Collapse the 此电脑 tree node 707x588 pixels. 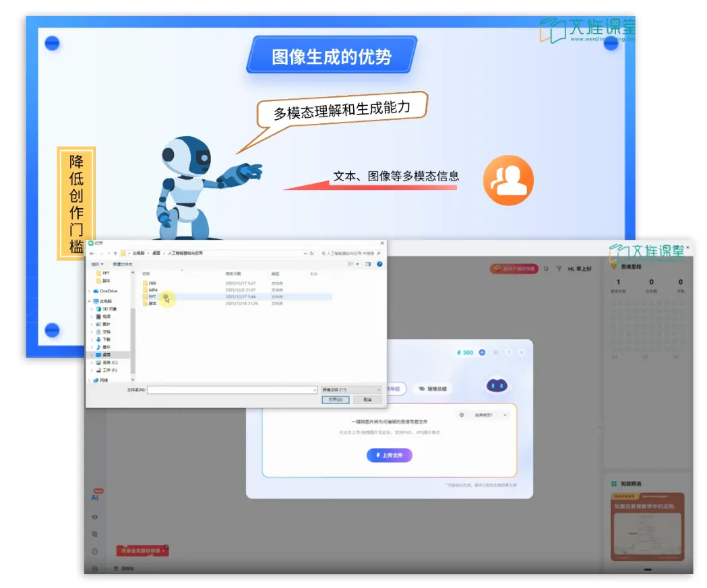click(89, 301)
